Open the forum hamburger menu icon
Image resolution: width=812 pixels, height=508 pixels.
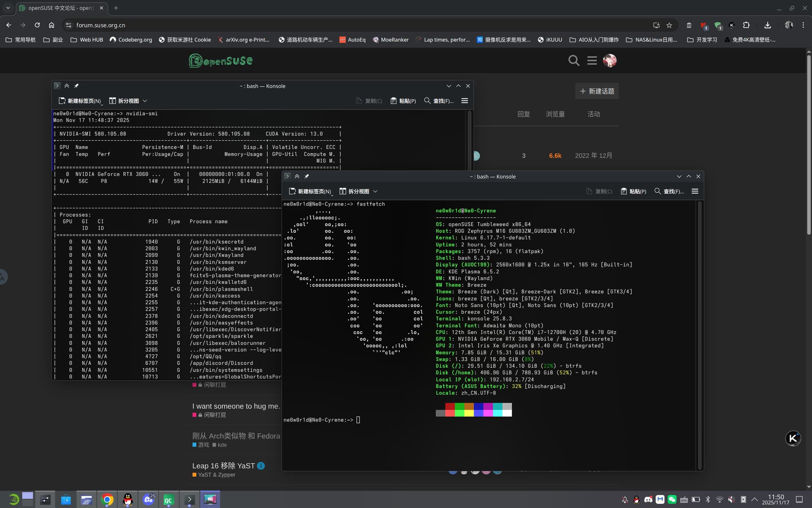[592, 61]
